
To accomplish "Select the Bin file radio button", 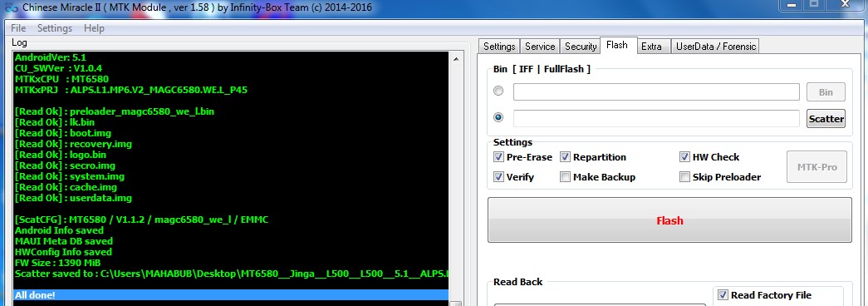I will 498,91.
